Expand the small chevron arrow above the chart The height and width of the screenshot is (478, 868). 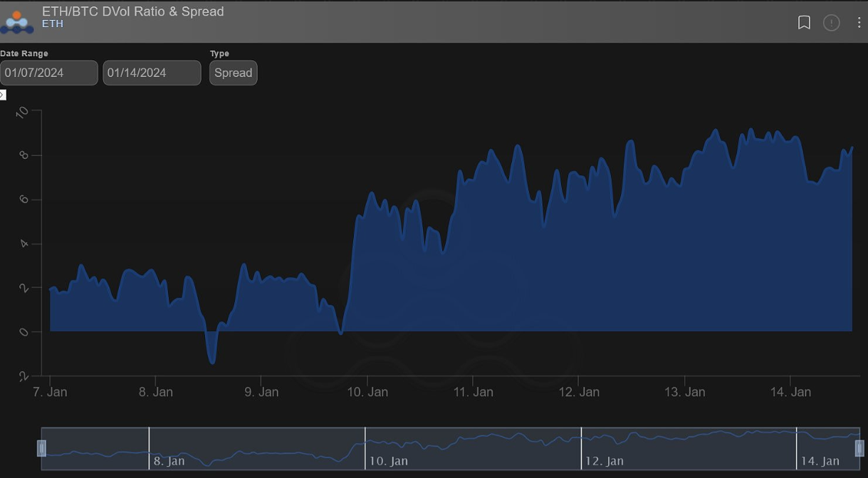tap(3, 95)
